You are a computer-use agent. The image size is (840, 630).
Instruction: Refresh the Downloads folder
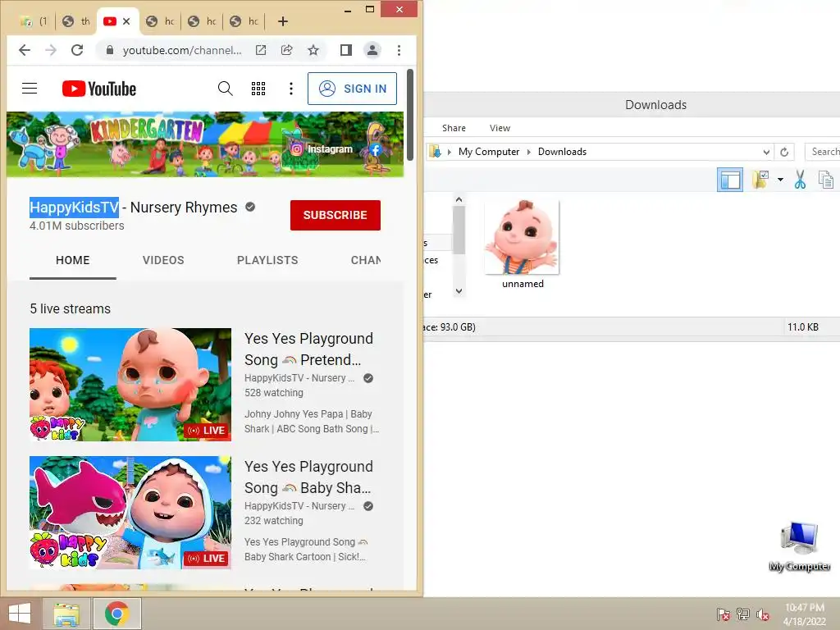pos(784,152)
